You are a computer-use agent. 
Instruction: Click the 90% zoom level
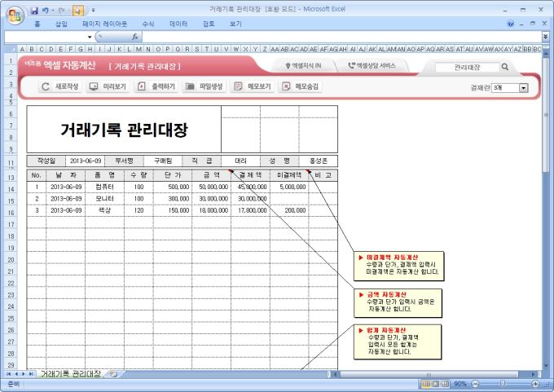[460, 384]
